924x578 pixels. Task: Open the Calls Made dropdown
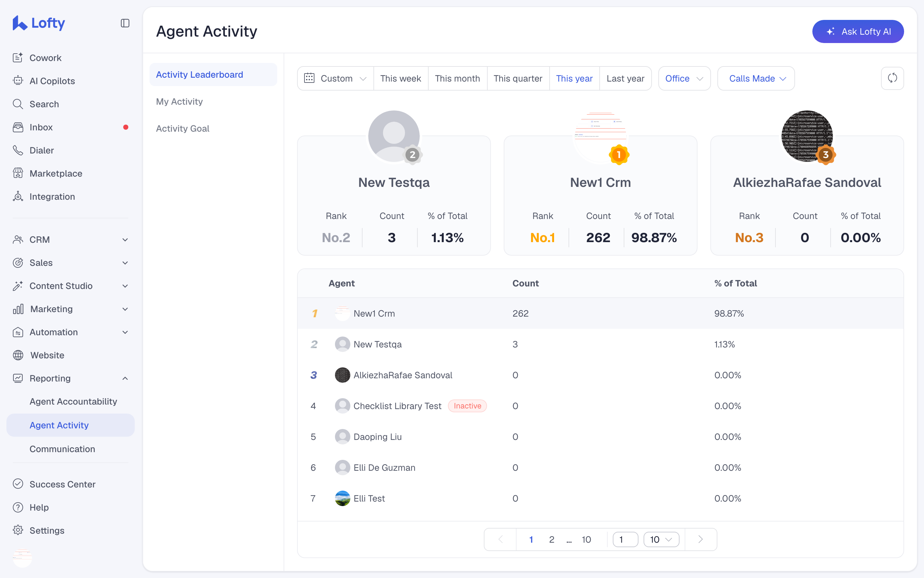pos(756,78)
